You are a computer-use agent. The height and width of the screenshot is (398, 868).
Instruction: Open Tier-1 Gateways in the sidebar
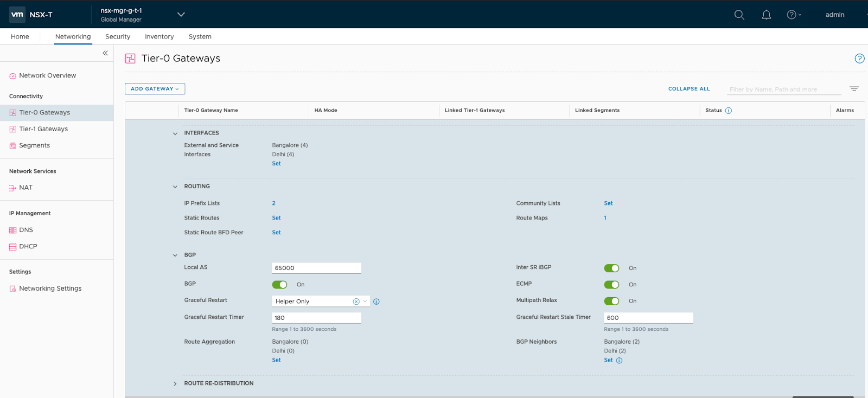(43, 129)
